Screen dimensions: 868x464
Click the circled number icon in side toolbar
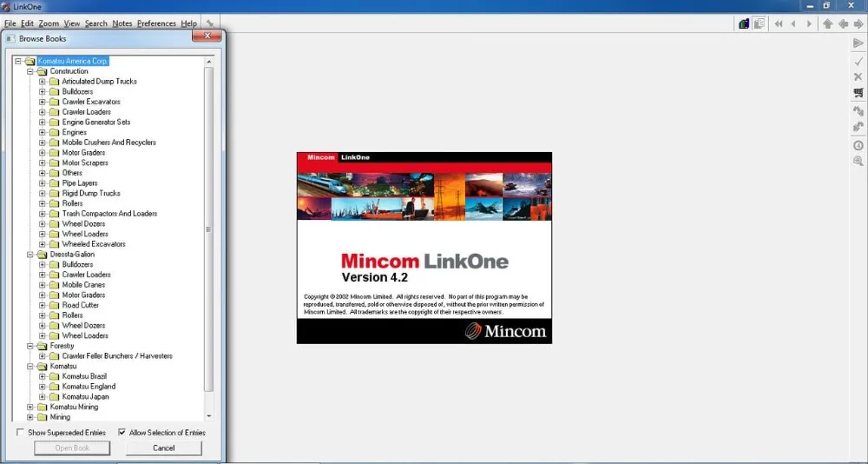click(x=858, y=145)
